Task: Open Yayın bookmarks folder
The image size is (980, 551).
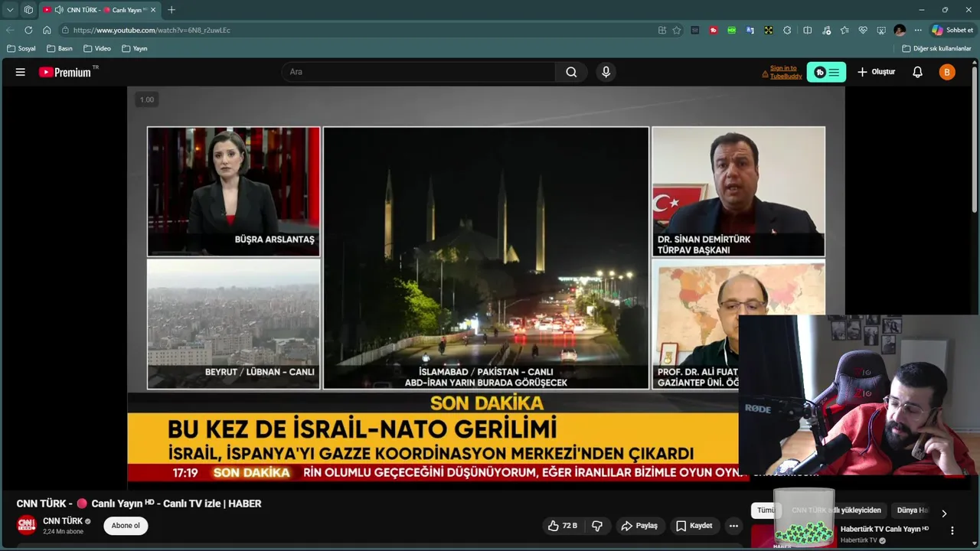Action: tap(135, 48)
